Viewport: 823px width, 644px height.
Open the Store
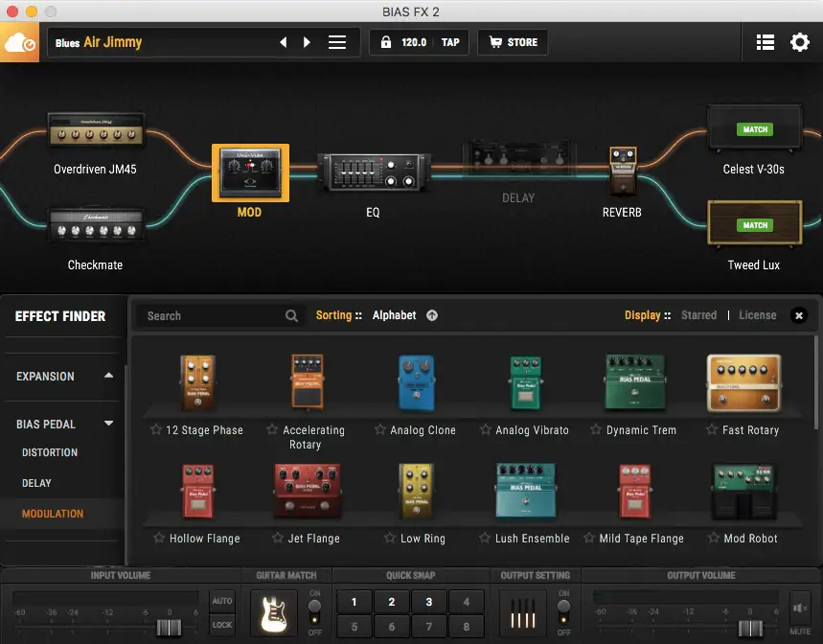513,43
